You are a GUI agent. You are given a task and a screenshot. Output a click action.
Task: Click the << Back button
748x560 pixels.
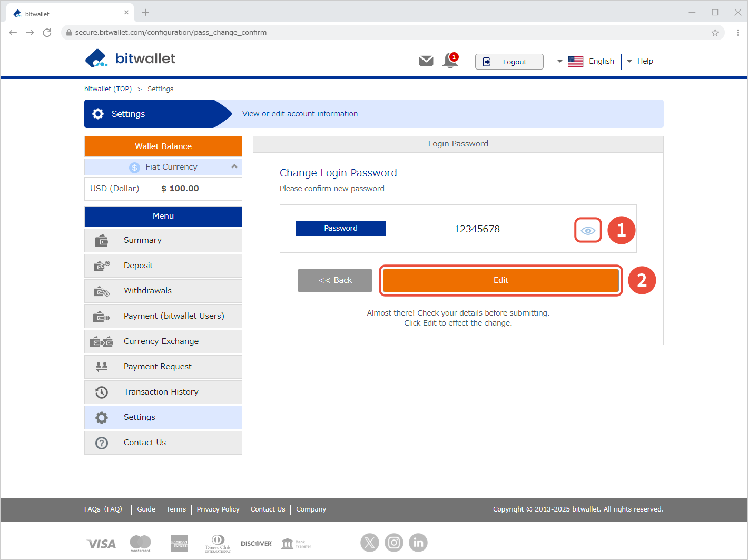click(335, 280)
